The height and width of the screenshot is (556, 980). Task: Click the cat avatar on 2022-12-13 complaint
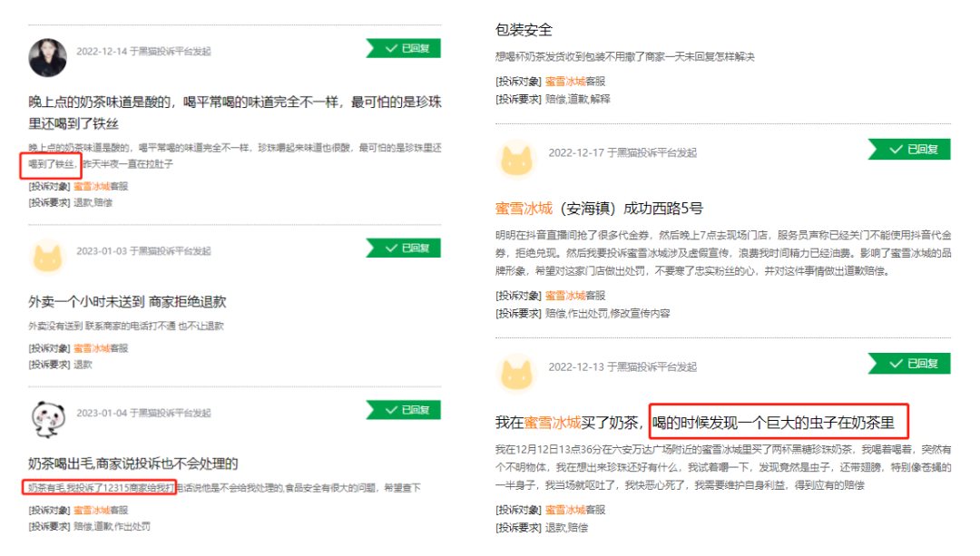(x=517, y=373)
